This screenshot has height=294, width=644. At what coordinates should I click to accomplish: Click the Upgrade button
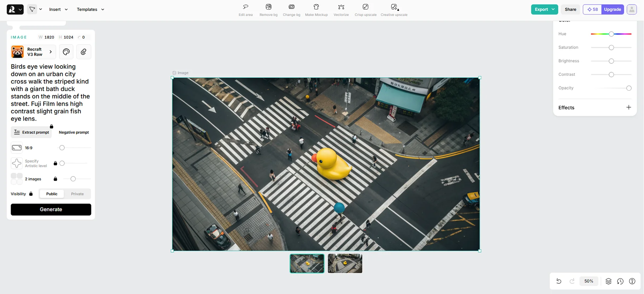(x=613, y=10)
